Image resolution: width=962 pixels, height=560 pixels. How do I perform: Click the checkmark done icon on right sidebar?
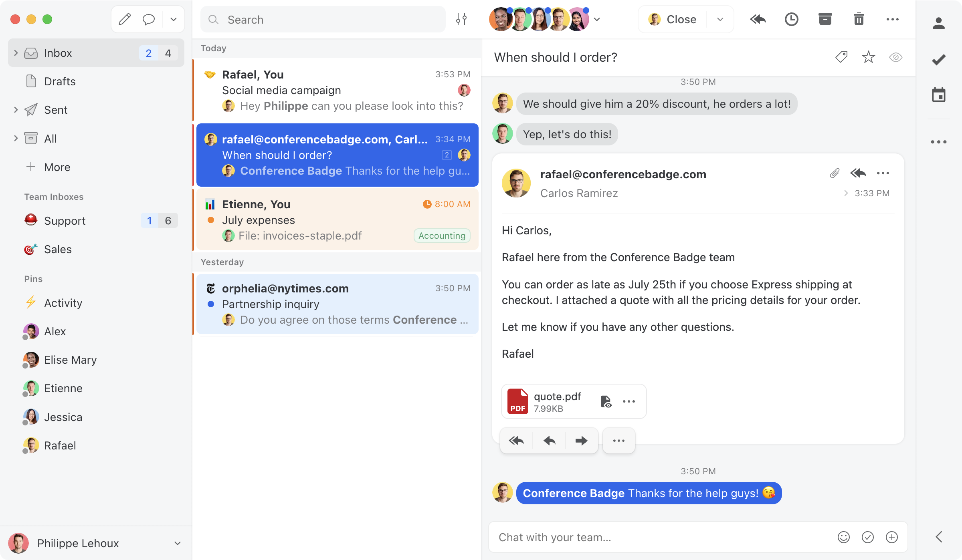939,59
